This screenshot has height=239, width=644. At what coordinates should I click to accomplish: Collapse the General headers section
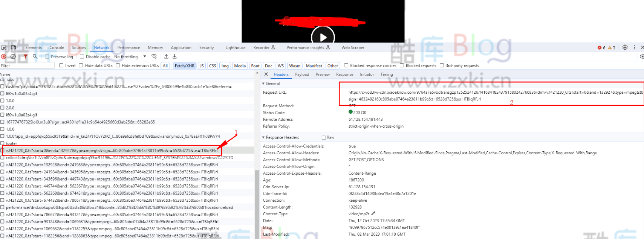coord(263,84)
